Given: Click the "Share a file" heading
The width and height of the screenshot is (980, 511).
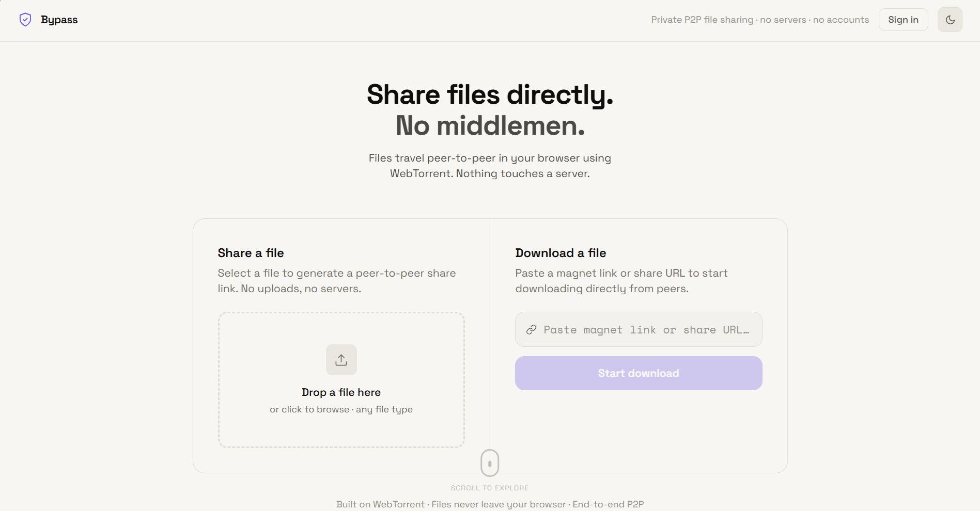Looking at the screenshot, I should (251, 253).
